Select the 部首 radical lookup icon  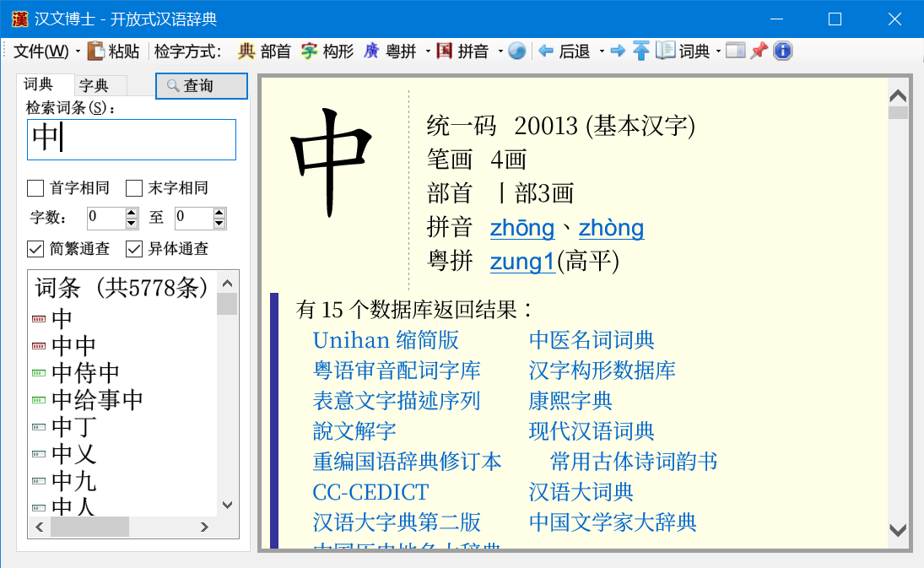click(246, 51)
